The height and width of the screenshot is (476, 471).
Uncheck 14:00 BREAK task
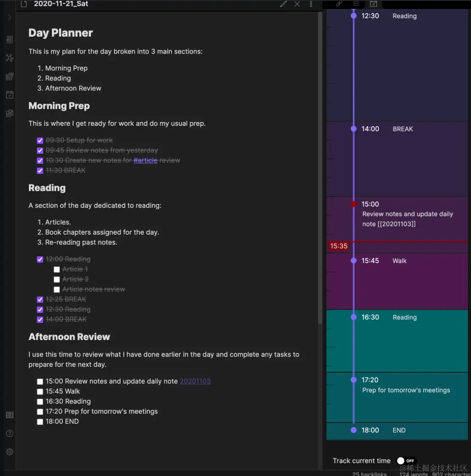tap(40, 320)
